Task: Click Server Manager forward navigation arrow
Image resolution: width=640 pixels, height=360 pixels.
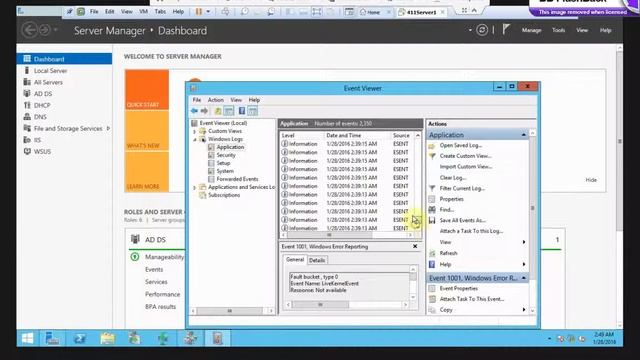Action: (x=44, y=30)
